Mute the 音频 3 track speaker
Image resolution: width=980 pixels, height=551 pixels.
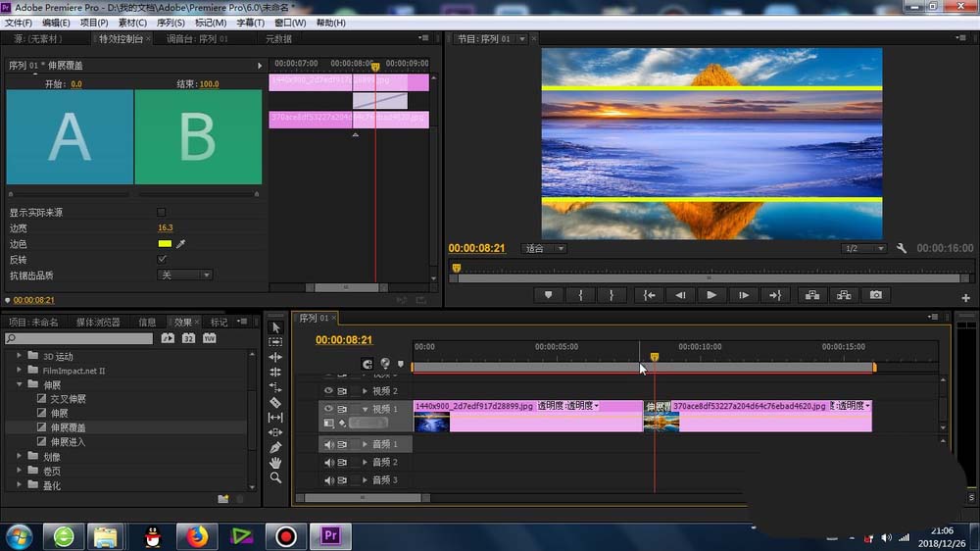pyautogui.click(x=328, y=480)
